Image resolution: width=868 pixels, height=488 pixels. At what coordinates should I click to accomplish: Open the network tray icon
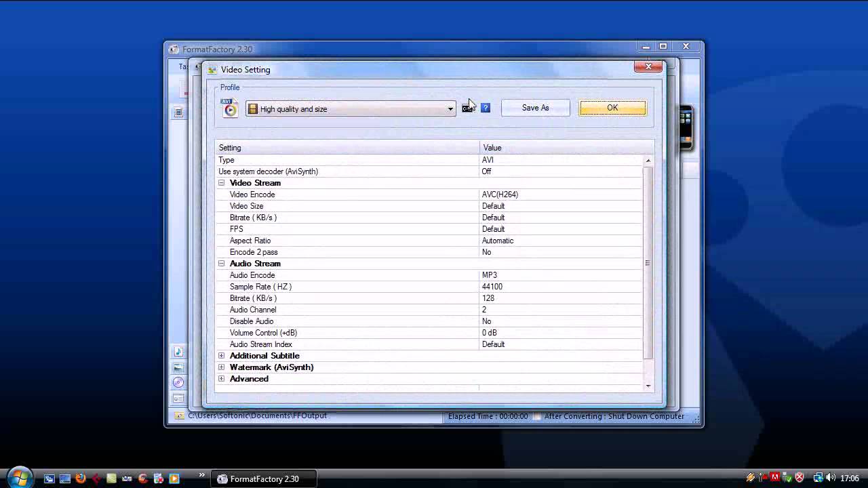click(818, 478)
